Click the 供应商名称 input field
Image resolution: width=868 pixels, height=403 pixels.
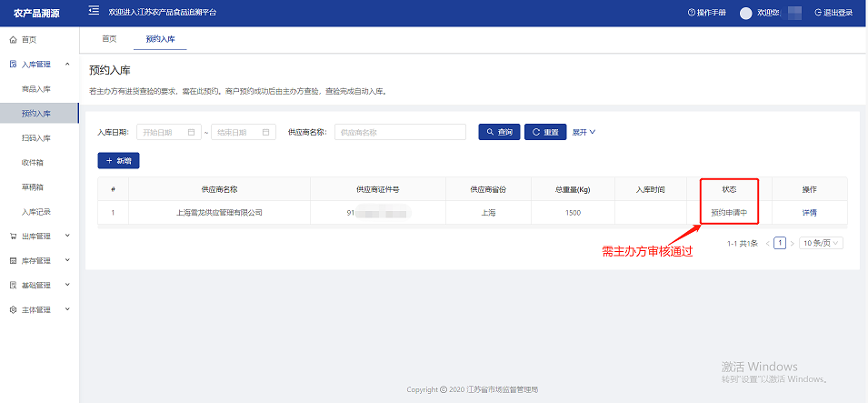click(400, 132)
